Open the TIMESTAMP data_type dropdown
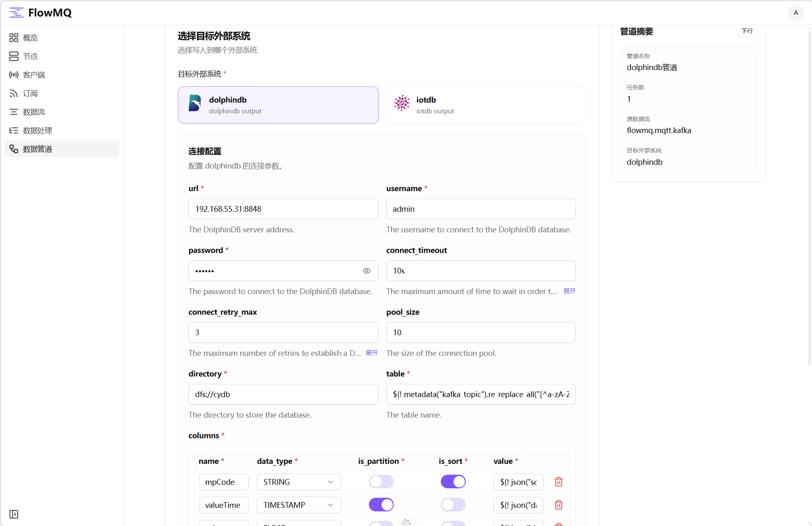Screen dimensions: 812x526 tap(298, 505)
